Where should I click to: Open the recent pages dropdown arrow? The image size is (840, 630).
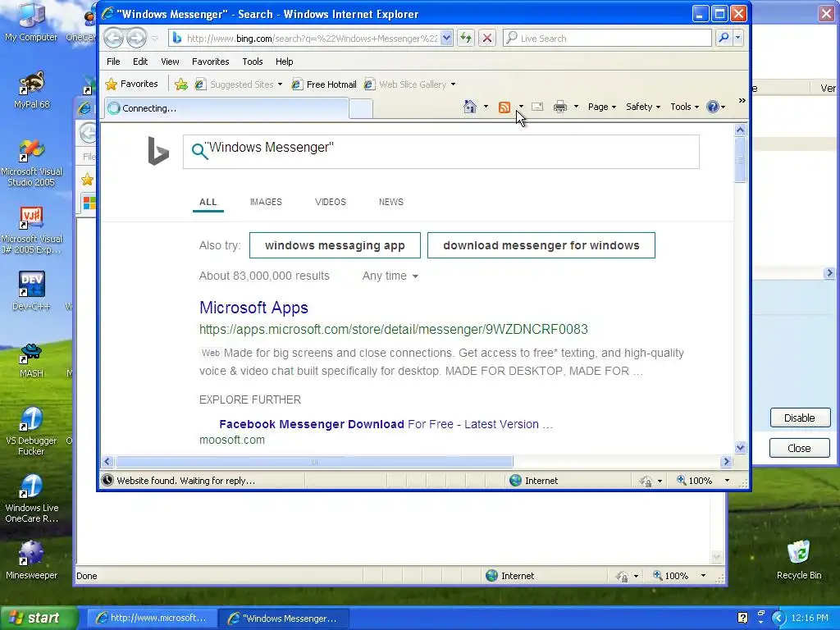[155, 38]
